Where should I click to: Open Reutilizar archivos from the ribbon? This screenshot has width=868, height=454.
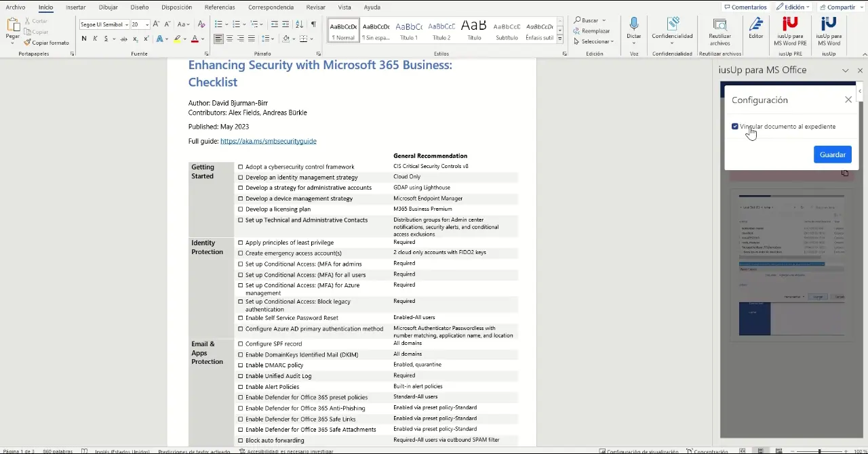click(x=719, y=30)
